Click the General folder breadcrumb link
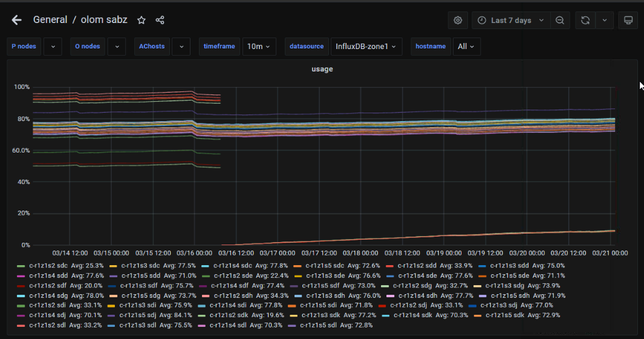Screen dimensions: 644x339 [50, 20]
